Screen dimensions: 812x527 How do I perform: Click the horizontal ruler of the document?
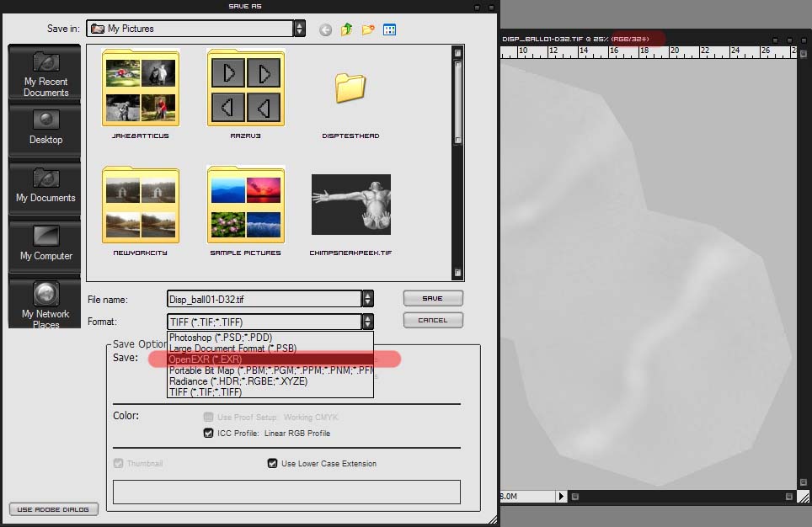click(x=648, y=51)
